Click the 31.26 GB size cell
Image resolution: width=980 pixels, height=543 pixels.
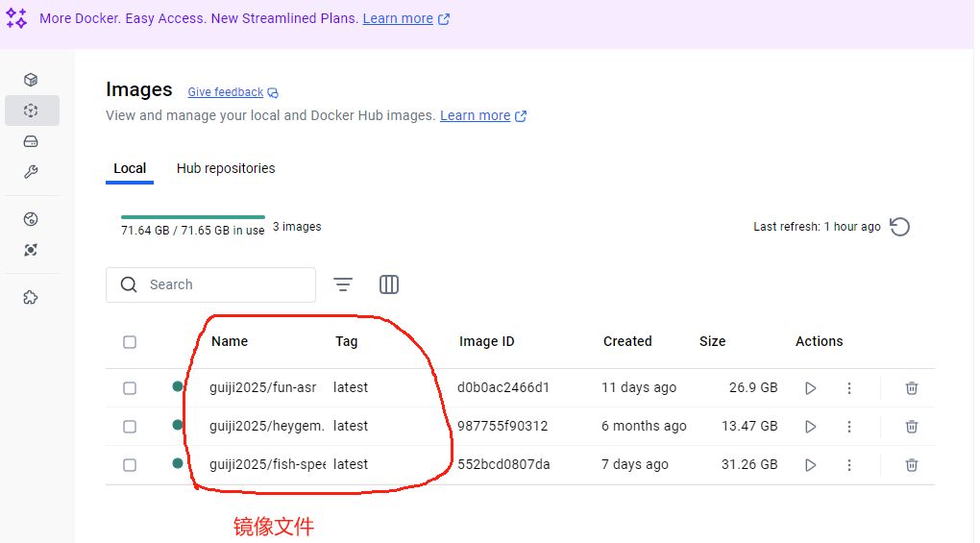pos(749,464)
